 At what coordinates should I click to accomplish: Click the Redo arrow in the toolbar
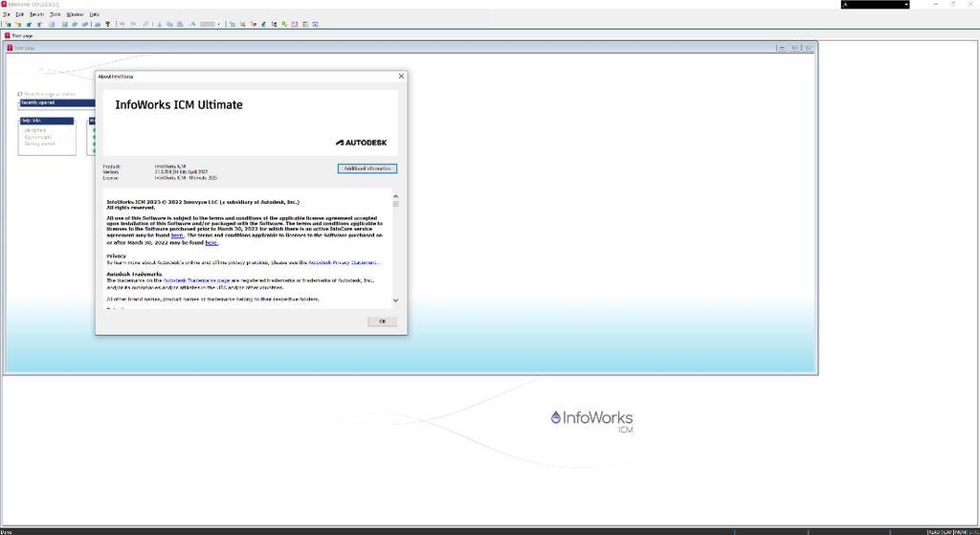coord(133,24)
